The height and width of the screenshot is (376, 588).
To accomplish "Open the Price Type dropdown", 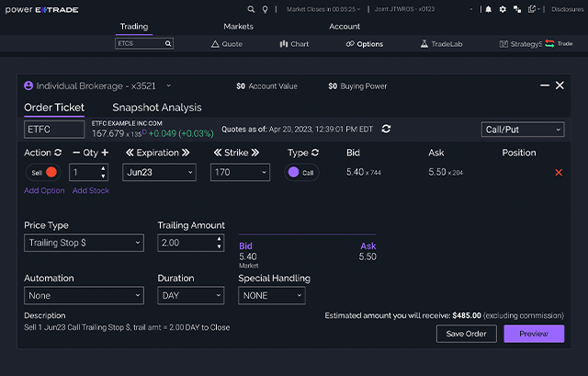I will click(x=84, y=243).
